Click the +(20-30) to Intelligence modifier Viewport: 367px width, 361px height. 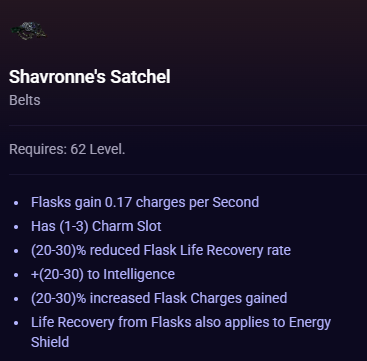point(103,274)
